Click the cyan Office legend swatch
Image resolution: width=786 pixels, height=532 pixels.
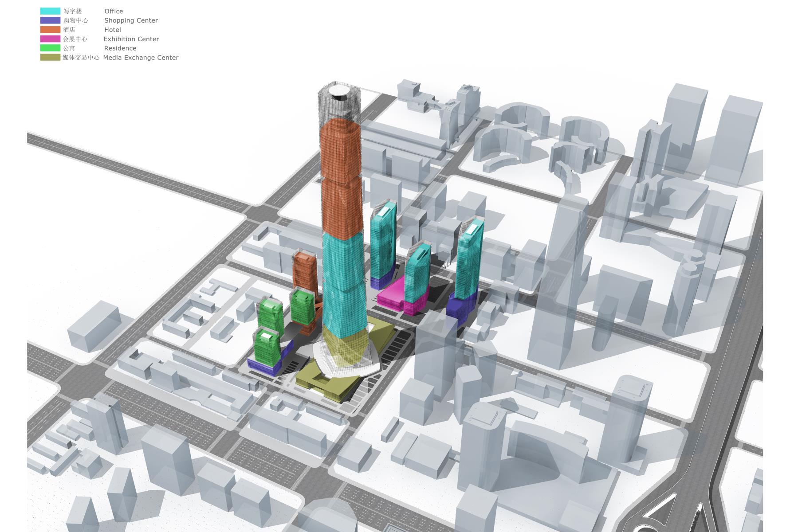click(x=50, y=11)
